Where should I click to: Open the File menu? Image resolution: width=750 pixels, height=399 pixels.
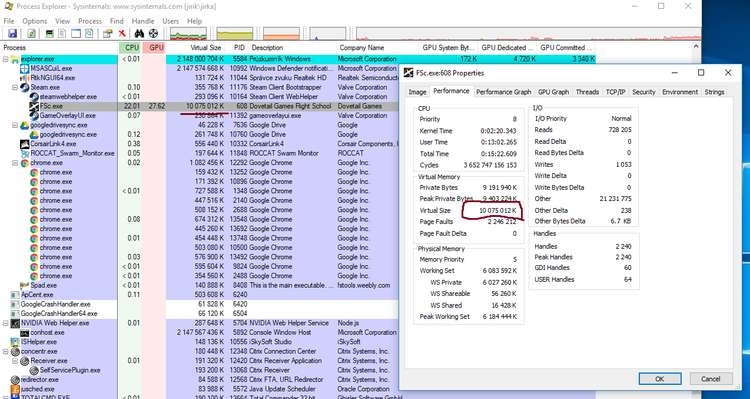pyautogui.click(x=9, y=21)
